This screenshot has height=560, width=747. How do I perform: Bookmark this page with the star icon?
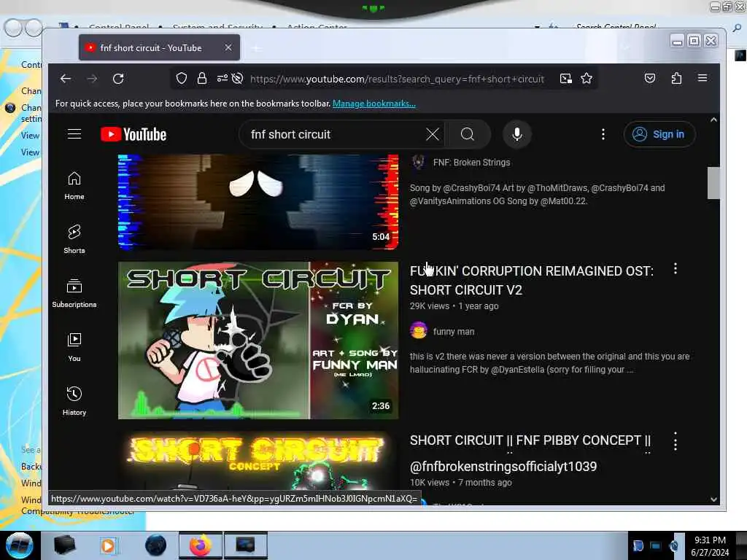pos(587,78)
